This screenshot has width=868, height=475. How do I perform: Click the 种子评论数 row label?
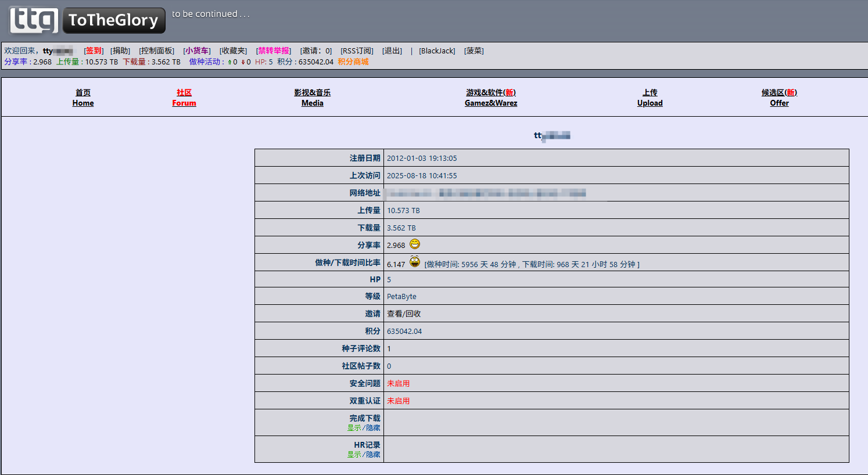(x=361, y=348)
